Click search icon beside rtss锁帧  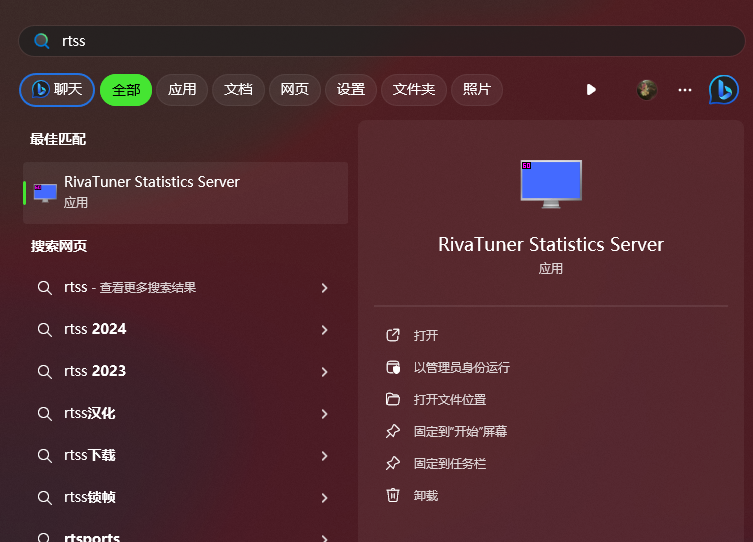45,497
